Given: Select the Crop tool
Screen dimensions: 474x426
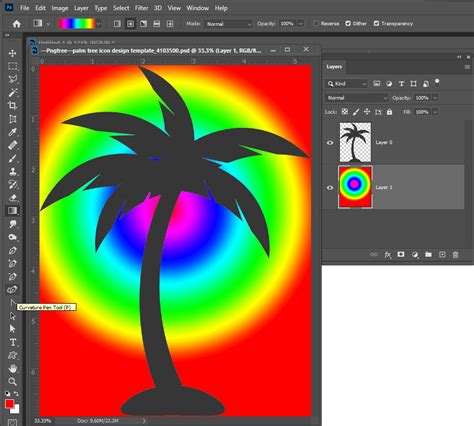Looking at the screenshot, I should (13, 106).
